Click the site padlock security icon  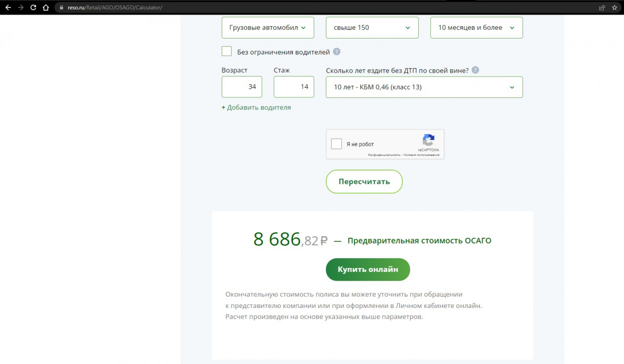click(x=61, y=7)
